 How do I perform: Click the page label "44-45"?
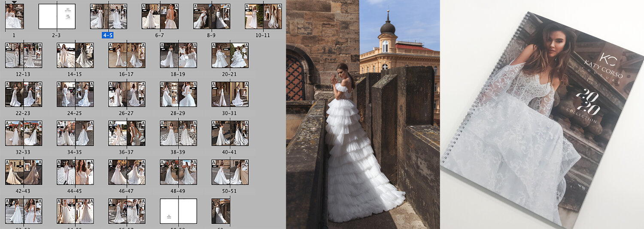(x=74, y=191)
